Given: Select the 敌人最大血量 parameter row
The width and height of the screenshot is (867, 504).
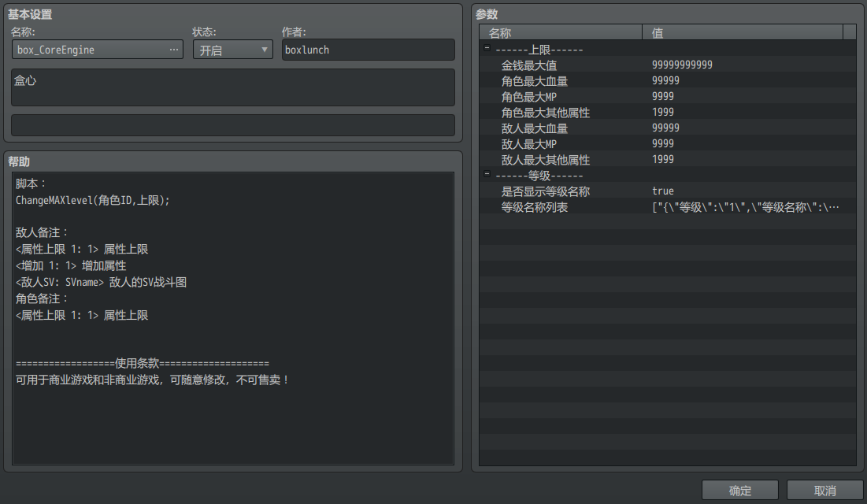Looking at the screenshot, I should [668, 128].
